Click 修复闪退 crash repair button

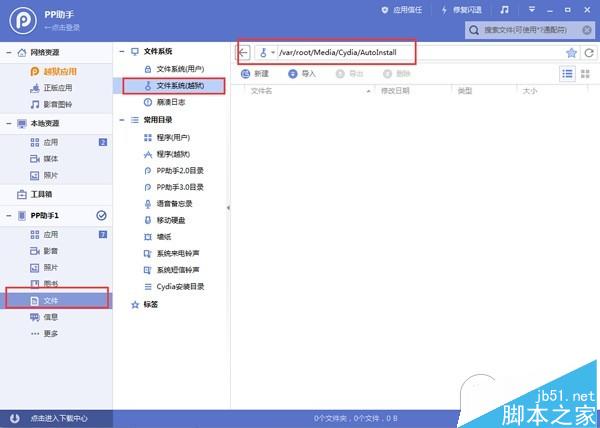pos(461,10)
